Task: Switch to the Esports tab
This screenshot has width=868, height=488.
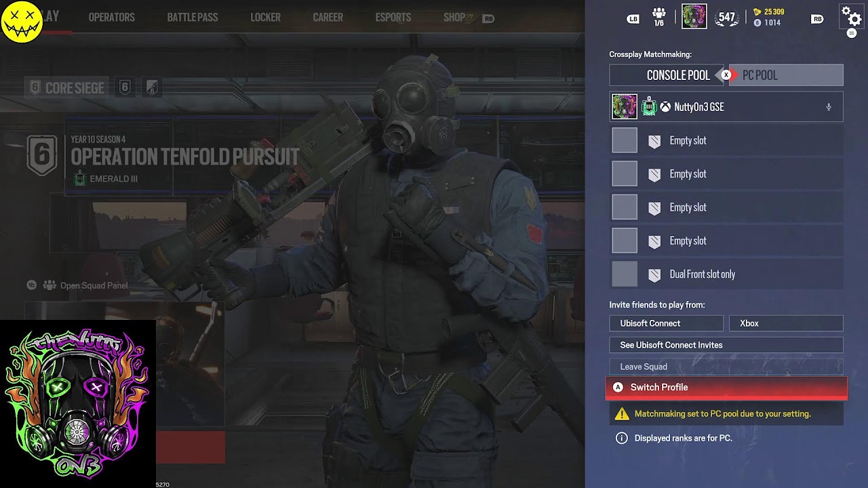Action: tap(393, 18)
